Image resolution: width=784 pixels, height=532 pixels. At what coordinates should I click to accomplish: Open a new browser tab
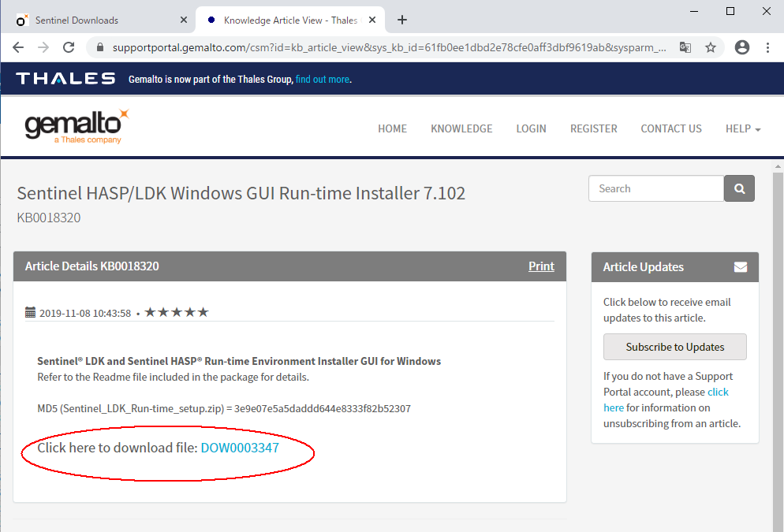[402, 20]
